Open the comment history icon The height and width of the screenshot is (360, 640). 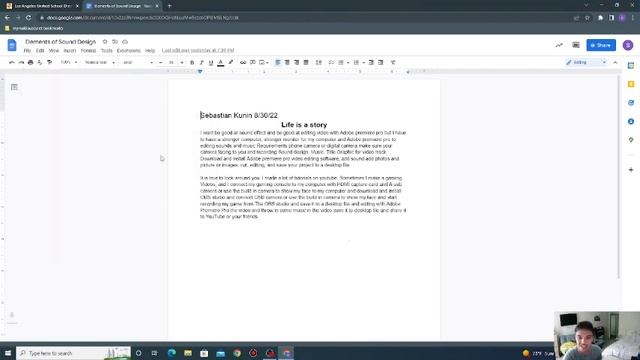pos(576,45)
